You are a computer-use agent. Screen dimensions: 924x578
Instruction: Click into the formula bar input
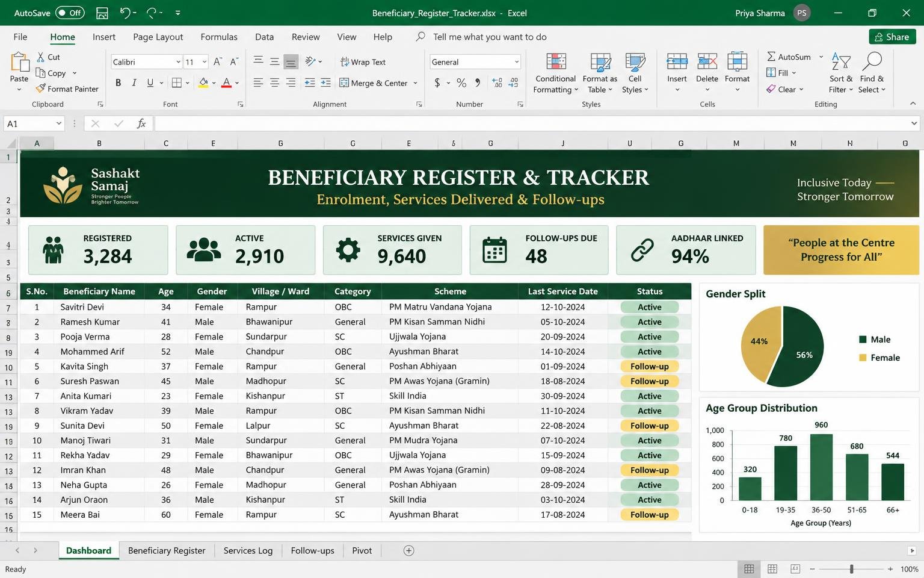(x=532, y=123)
